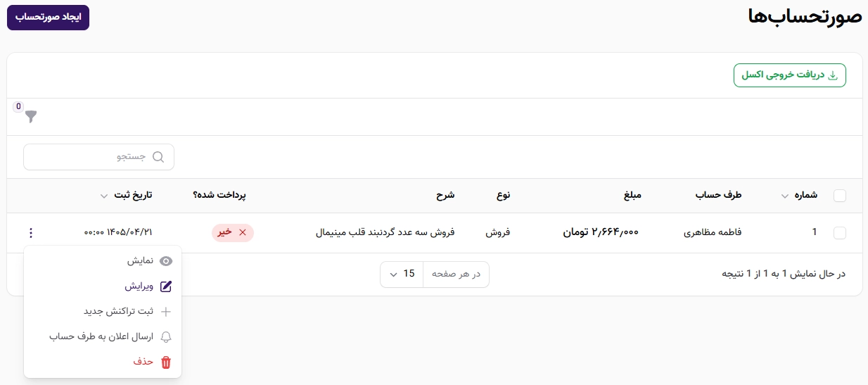Click the download icon in the Excel export button
Viewport: 868px width, 385px height.
[x=833, y=75]
